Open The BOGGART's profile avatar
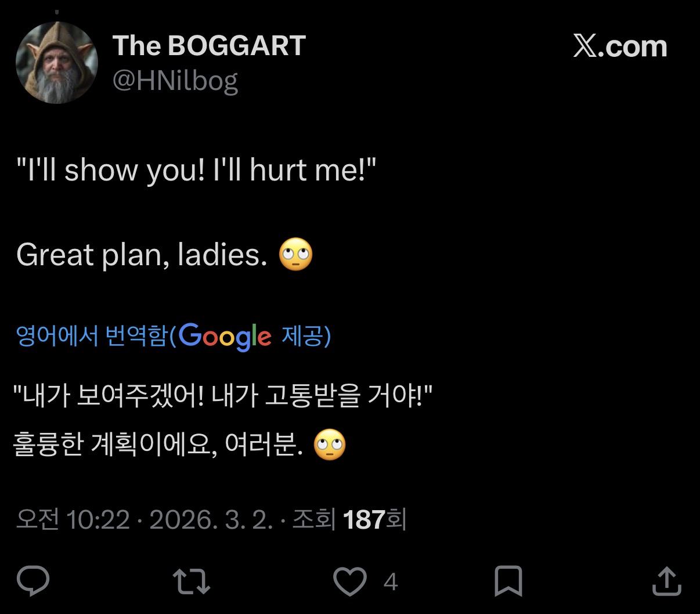 (57, 63)
